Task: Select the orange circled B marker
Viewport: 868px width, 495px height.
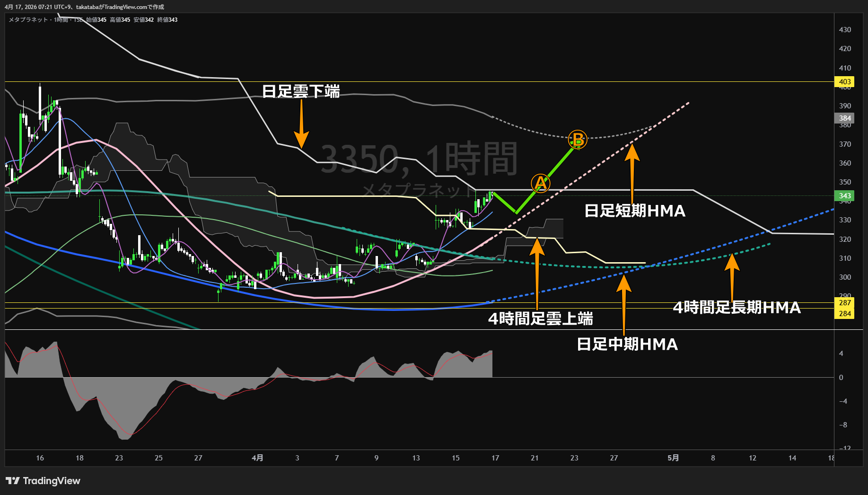Action: [x=578, y=140]
